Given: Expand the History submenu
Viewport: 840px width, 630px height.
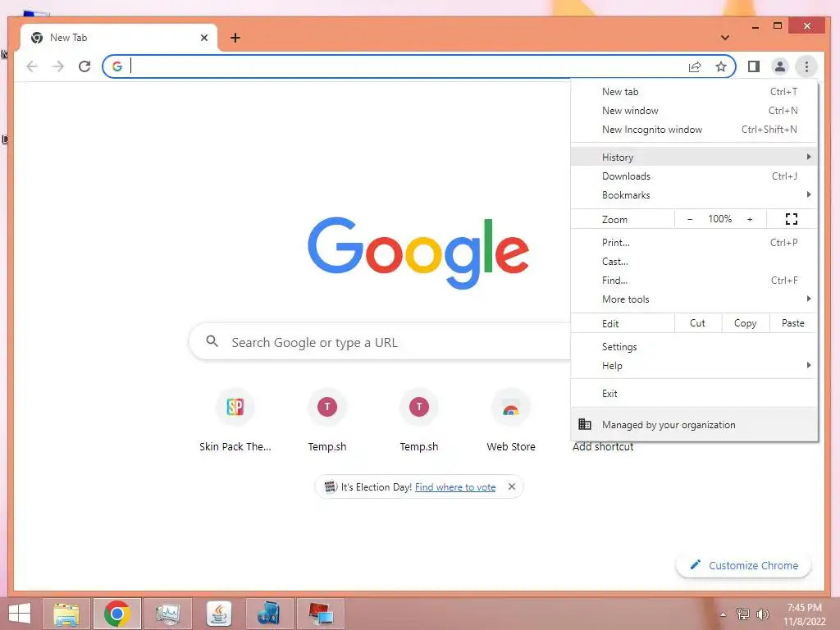Looking at the screenshot, I should (694, 157).
